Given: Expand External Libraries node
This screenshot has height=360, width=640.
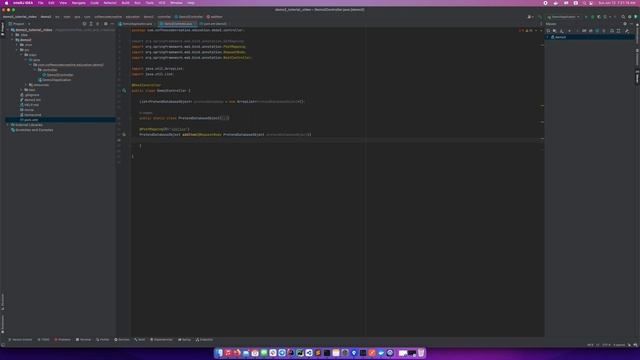Looking at the screenshot, I should pyautogui.click(x=8, y=125).
